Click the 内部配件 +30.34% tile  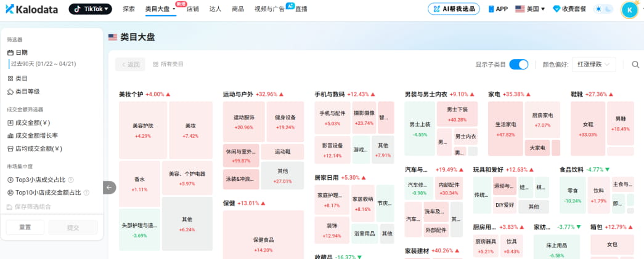(x=449, y=188)
